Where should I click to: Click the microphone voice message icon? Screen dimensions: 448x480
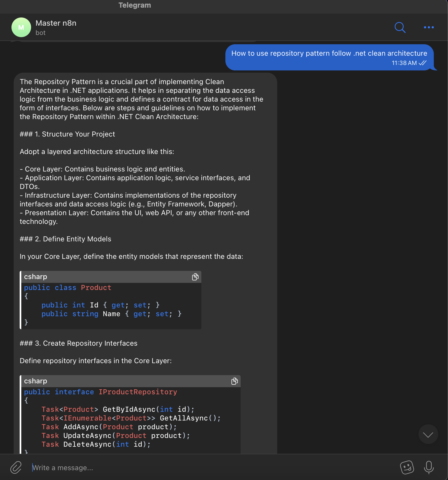tap(429, 467)
